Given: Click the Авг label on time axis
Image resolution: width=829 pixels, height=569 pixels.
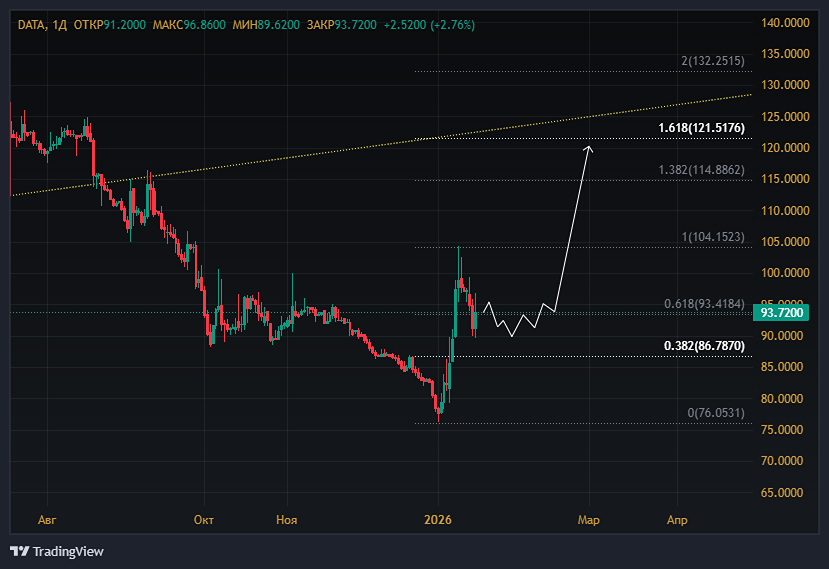Looking at the screenshot, I should (47, 520).
